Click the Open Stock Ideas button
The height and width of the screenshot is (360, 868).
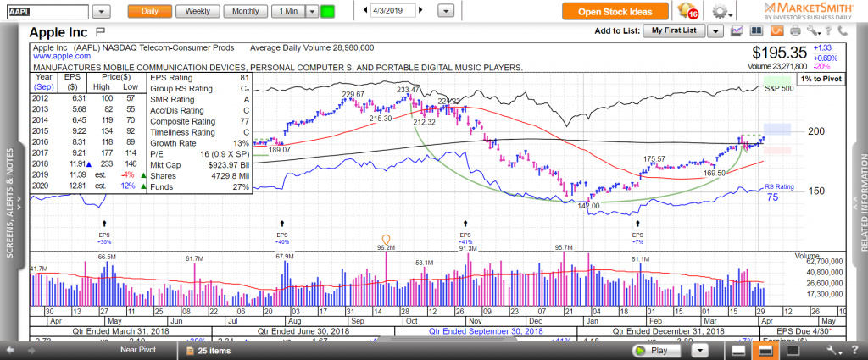tap(615, 11)
